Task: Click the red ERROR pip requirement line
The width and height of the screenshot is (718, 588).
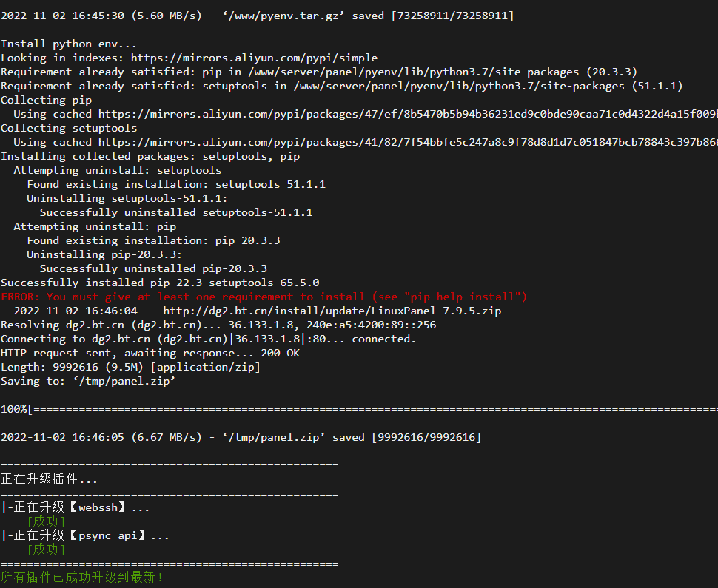Action: click(264, 297)
